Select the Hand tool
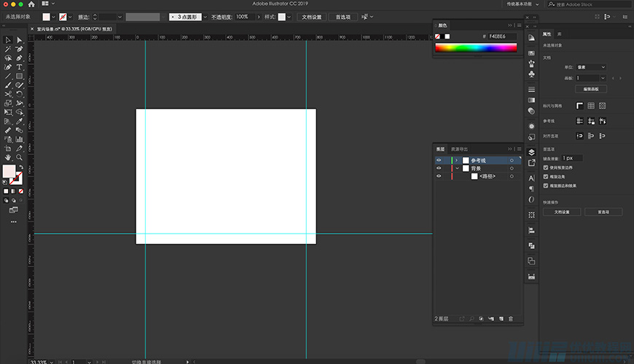The height and width of the screenshot is (364, 634). click(8, 157)
